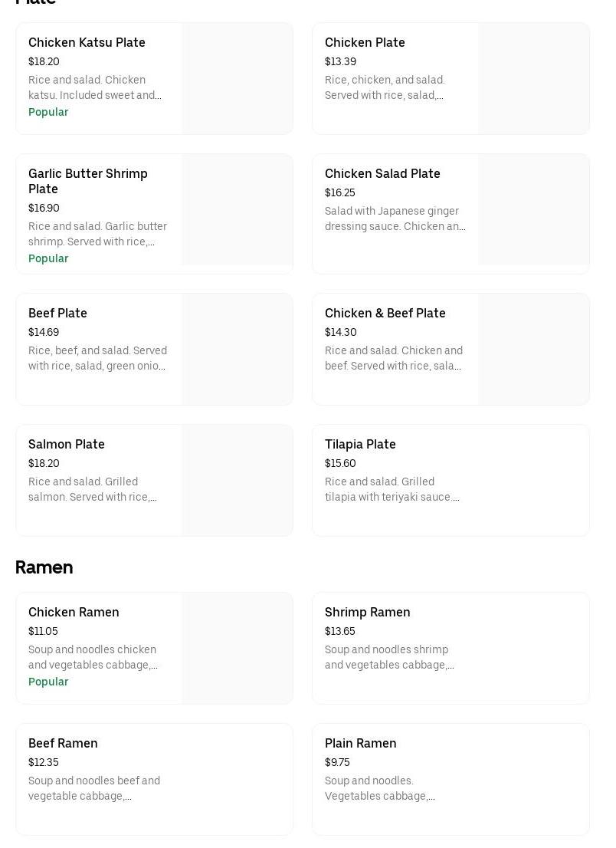The width and height of the screenshot is (616, 848).
Task: Open the Shrimp Ramen card
Action: [367, 613]
